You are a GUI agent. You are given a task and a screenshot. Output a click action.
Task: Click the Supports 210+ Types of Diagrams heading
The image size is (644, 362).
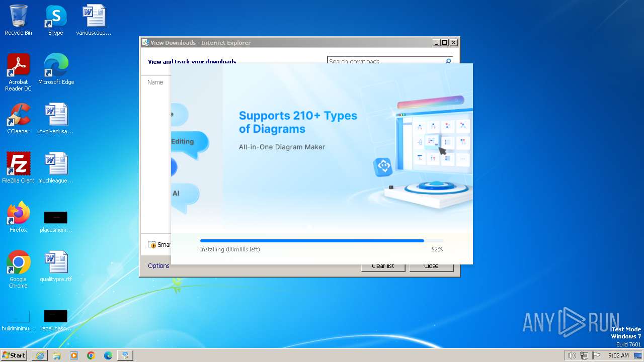click(298, 122)
